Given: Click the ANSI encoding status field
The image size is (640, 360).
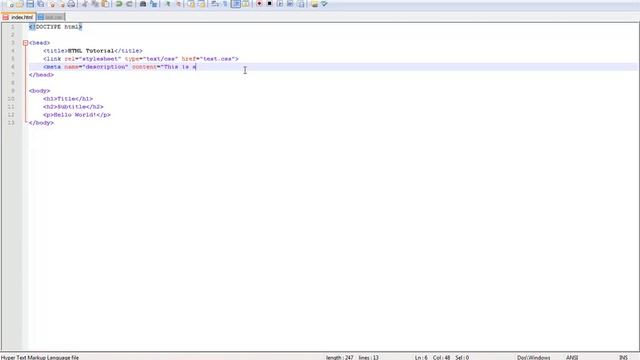Looking at the screenshot, I should coord(572,357).
